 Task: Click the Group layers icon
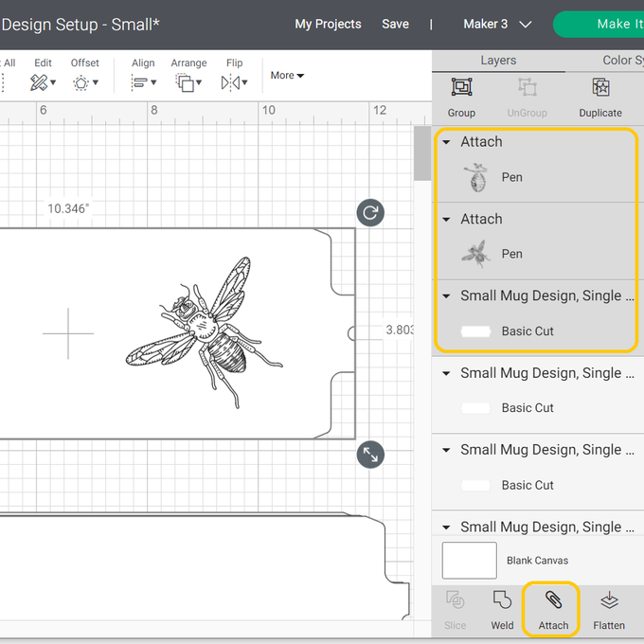point(461,88)
